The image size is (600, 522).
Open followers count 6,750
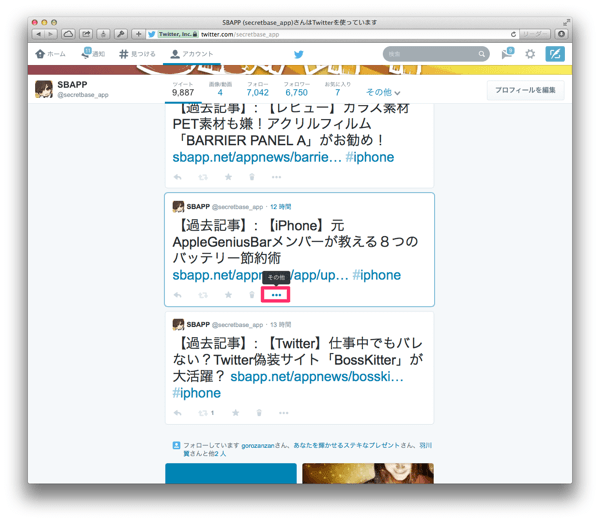pos(297,89)
